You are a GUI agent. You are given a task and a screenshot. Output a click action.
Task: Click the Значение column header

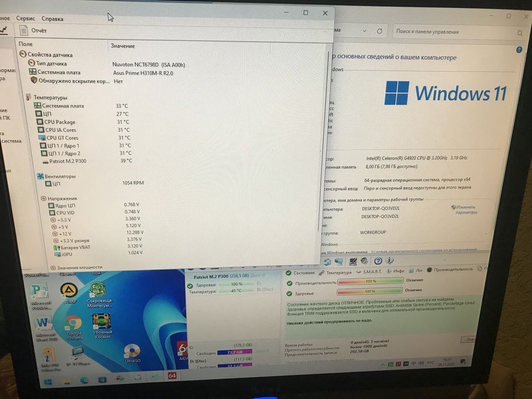coord(123,46)
